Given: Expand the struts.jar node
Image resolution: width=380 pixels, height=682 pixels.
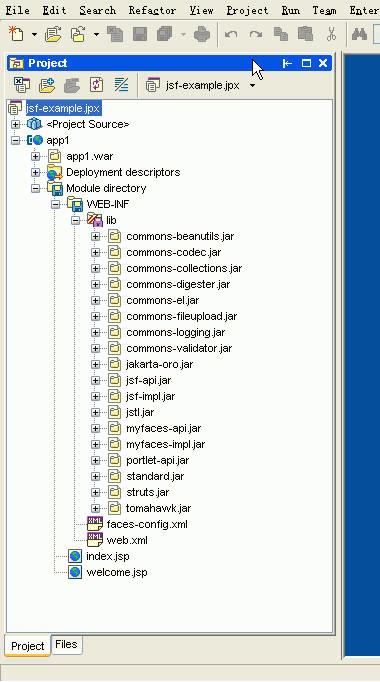Looking at the screenshot, I should 95,492.
